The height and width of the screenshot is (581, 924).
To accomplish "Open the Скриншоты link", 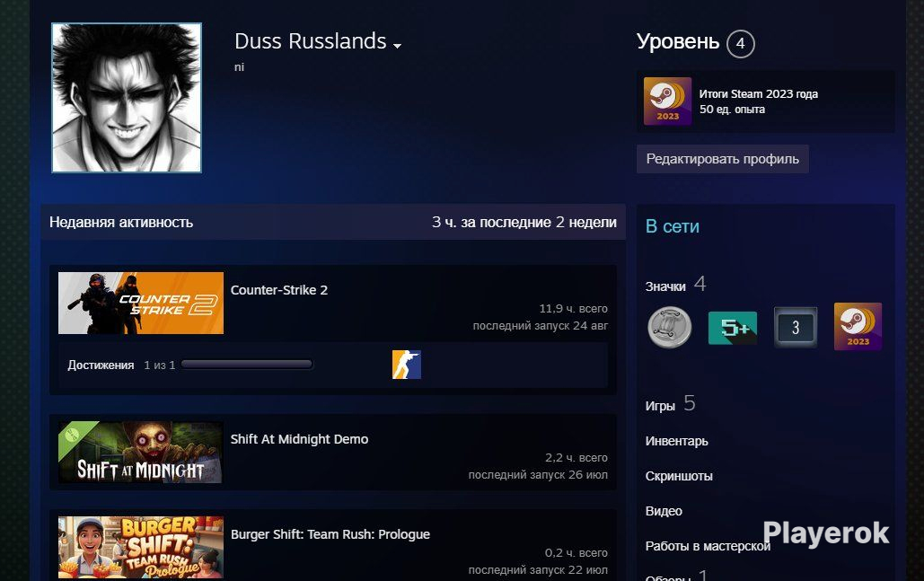I will point(679,476).
